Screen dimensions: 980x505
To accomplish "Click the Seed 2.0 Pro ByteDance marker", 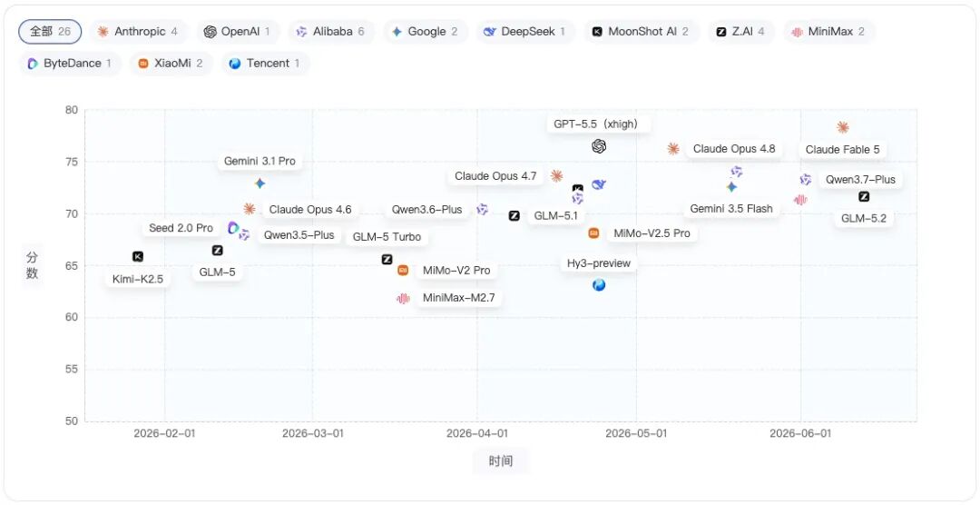I will click(x=233, y=228).
